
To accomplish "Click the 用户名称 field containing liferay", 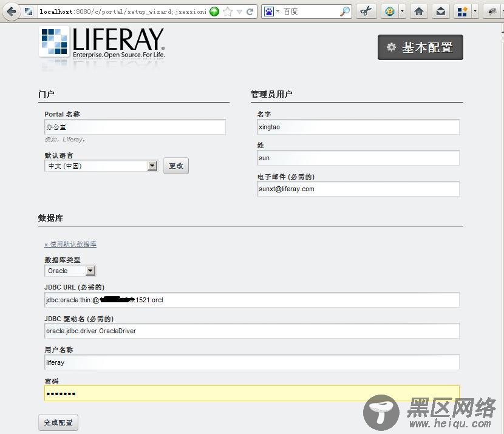I will 252,362.
